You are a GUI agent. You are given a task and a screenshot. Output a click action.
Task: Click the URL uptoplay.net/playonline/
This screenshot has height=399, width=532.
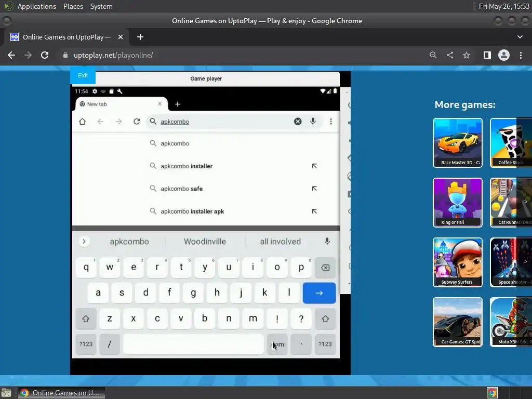113,55
